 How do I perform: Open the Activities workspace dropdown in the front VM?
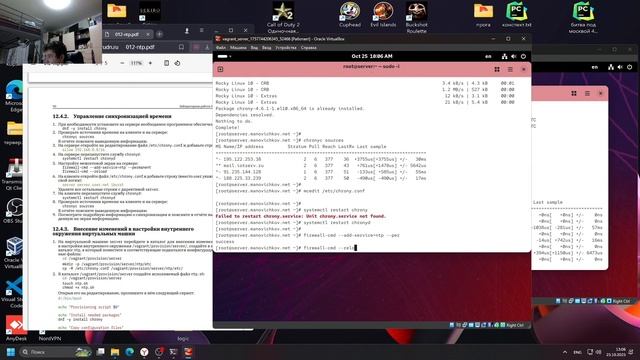click(224, 56)
